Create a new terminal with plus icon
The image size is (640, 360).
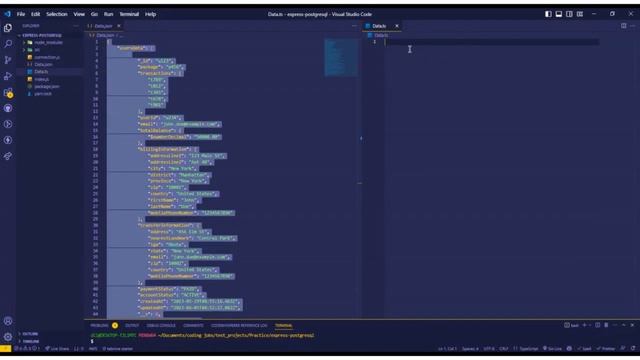[584, 325]
